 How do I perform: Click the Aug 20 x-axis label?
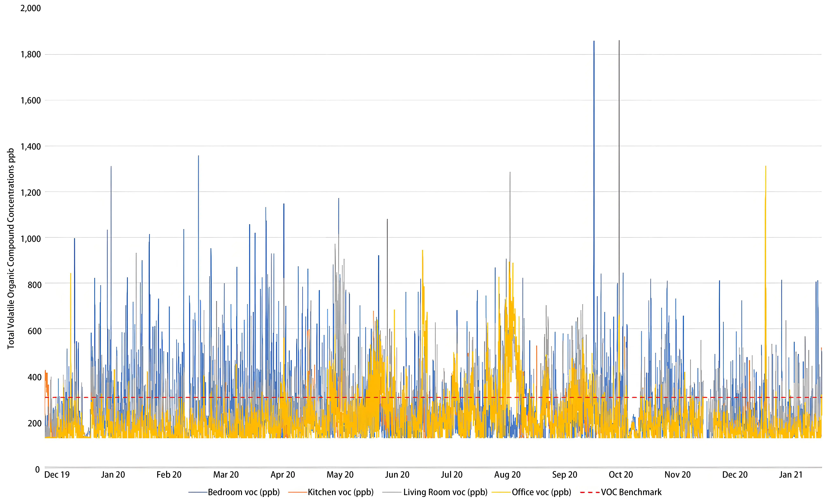pos(508,475)
